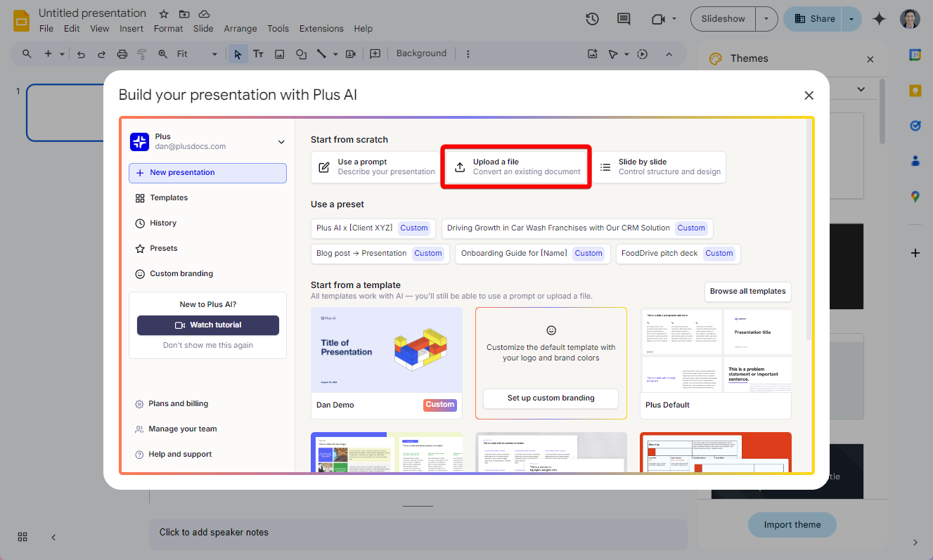Expand the Plus account switcher chevron
933x560 pixels.
point(281,142)
